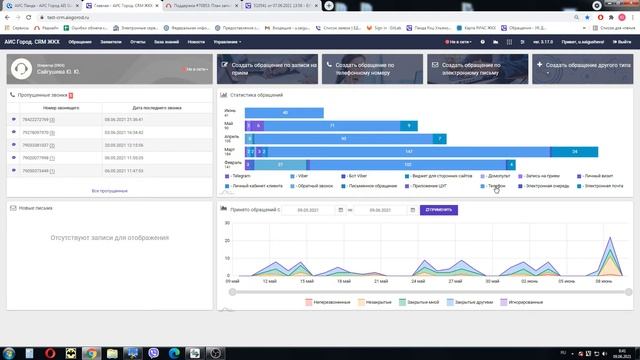Click the Применить button
The height and width of the screenshot is (360, 640).
pyautogui.click(x=439, y=210)
